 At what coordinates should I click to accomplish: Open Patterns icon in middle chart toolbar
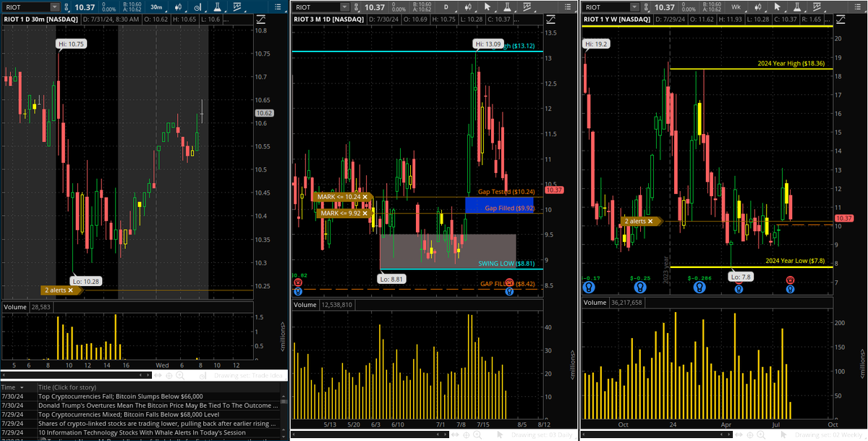526,7
